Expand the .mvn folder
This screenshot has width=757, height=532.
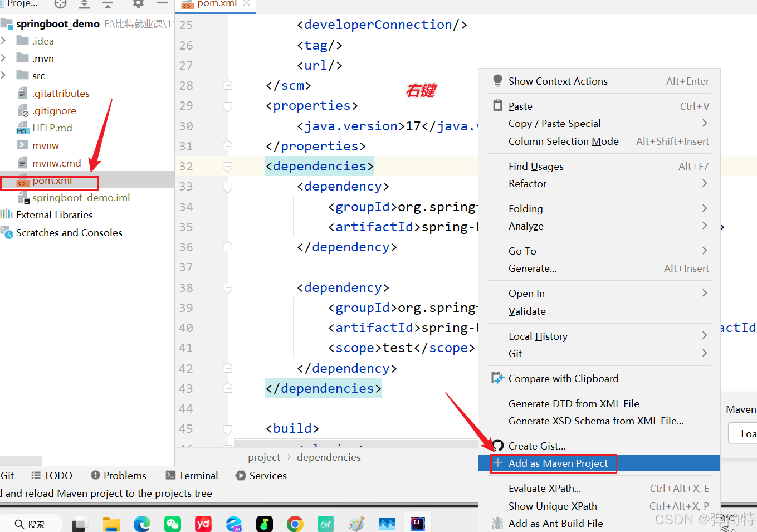pos(3,58)
